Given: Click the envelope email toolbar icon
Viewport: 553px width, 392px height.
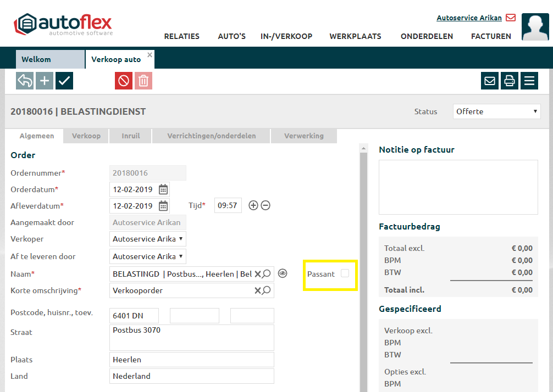Looking at the screenshot, I should [x=490, y=81].
